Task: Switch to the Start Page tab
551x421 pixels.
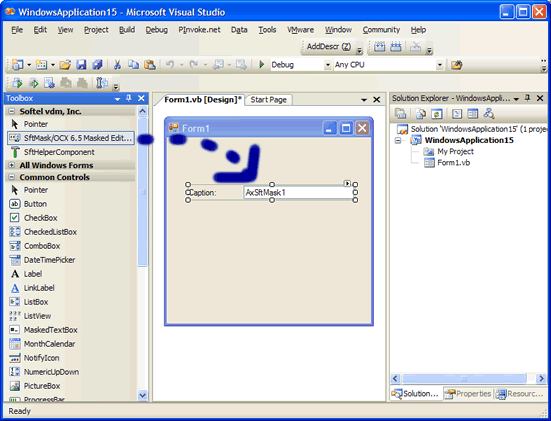Action: [x=268, y=100]
